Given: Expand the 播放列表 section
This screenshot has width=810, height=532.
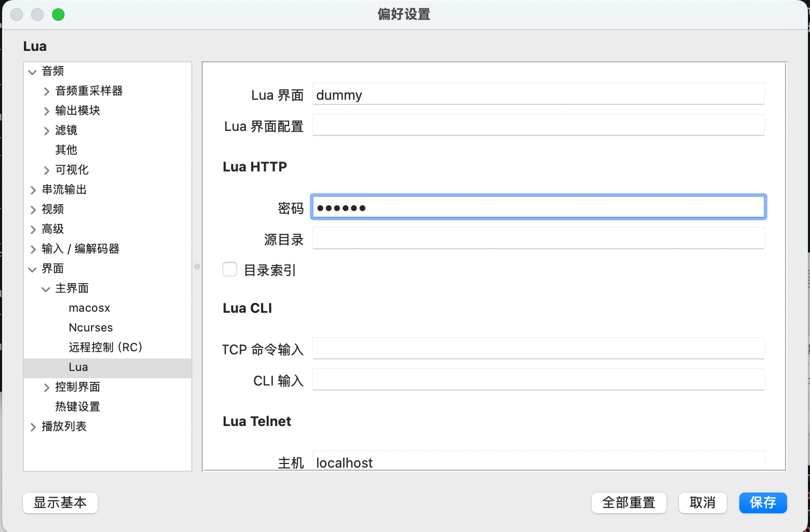Looking at the screenshot, I should tap(33, 427).
